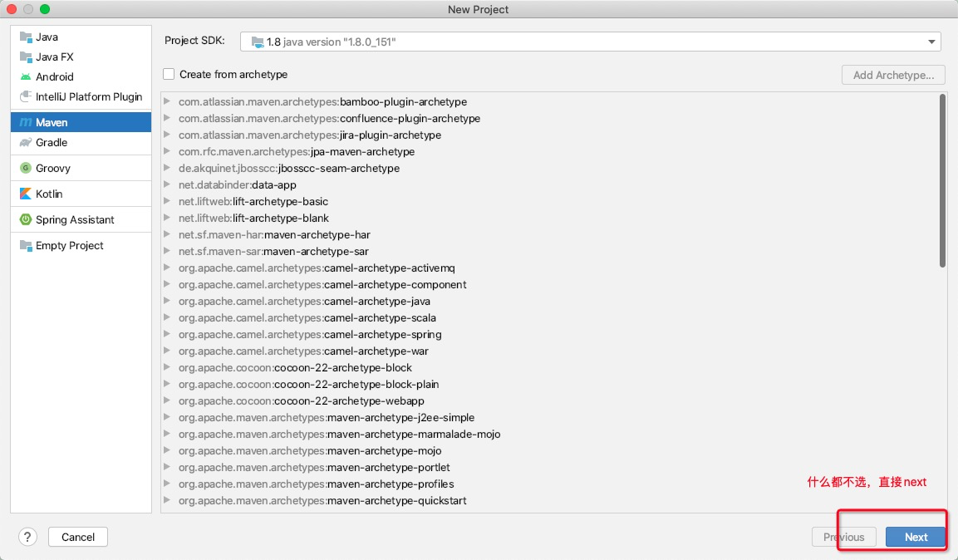Enable Create from archetype checkbox
The height and width of the screenshot is (560, 958).
click(x=169, y=75)
